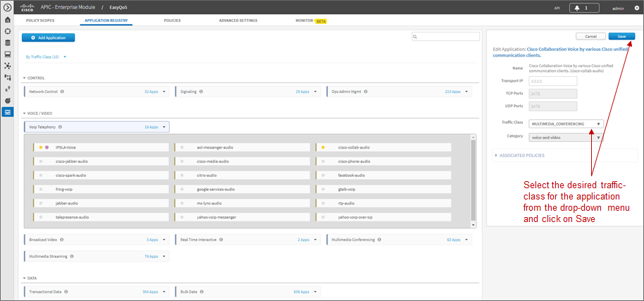Open the settings gear in the header
This screenshot has height=301, width=644.
[x=637, y=8]
